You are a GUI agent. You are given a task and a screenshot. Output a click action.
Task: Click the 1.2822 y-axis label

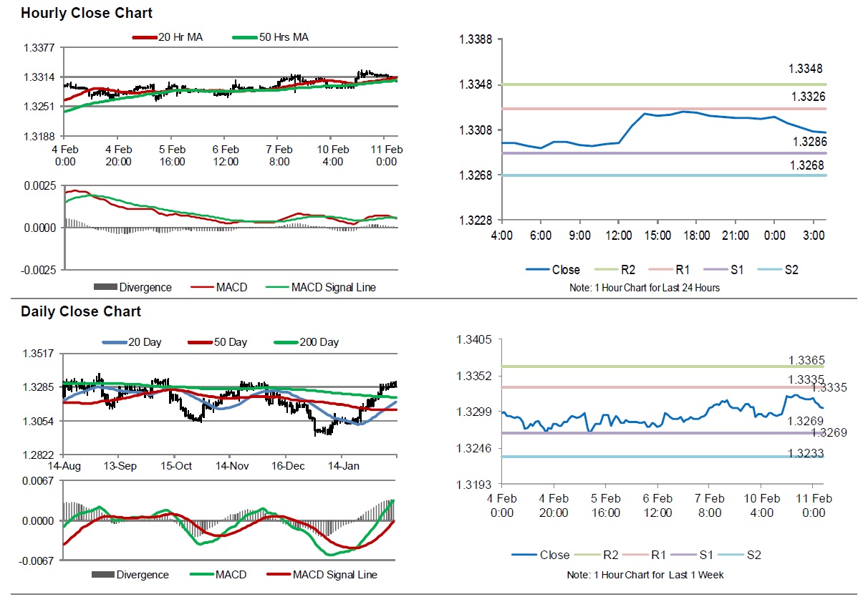click(x=40, y=455)
